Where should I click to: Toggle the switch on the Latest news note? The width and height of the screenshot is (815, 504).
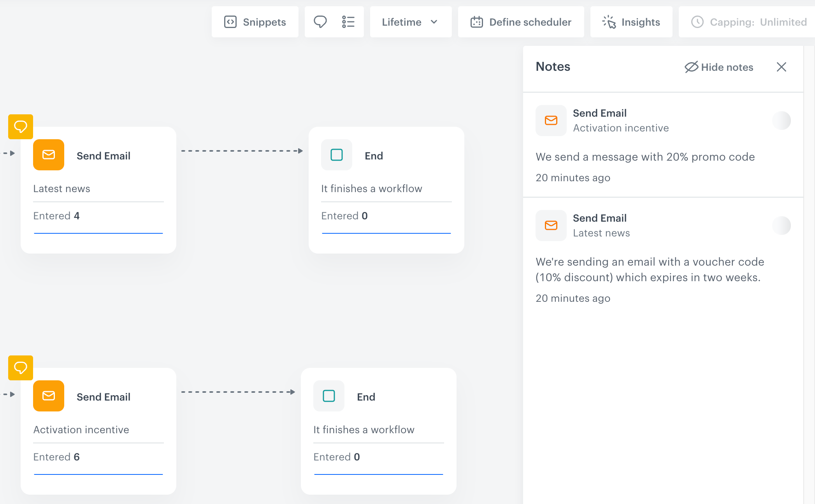point(782,226)
